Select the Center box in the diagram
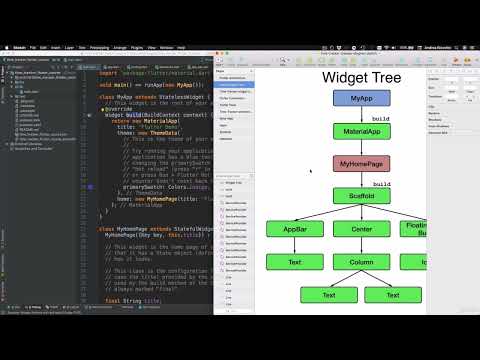 [362, 229]
